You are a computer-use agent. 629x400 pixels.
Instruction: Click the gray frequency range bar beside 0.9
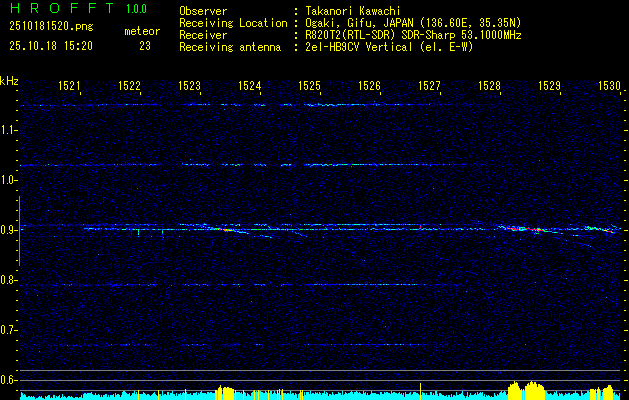19,231
